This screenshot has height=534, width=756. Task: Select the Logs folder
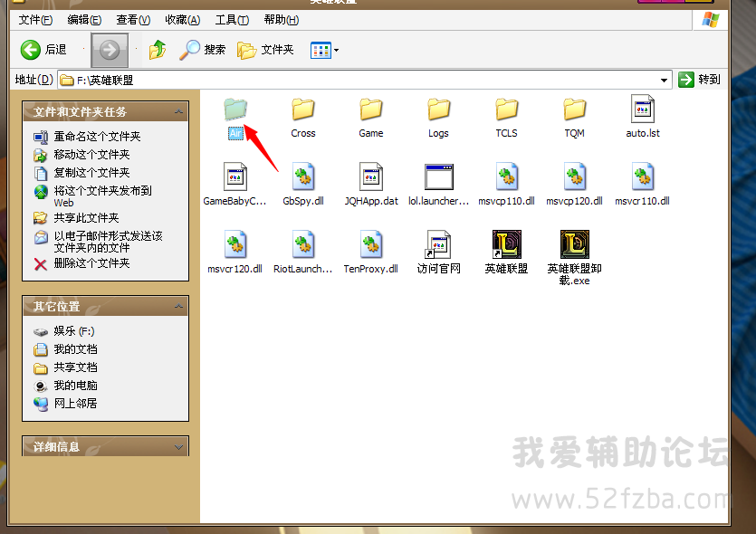tap(438, 118)
